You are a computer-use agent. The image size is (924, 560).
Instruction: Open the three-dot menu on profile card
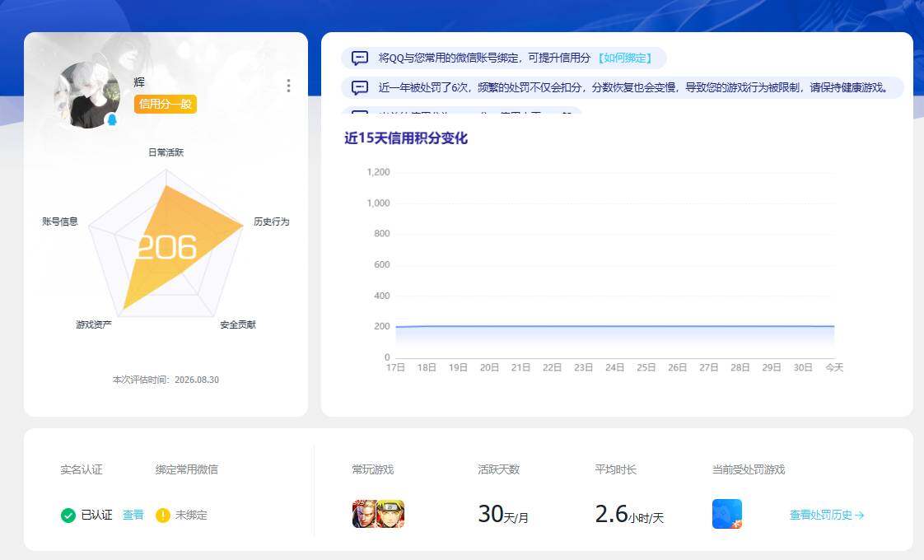coord(288,86)
